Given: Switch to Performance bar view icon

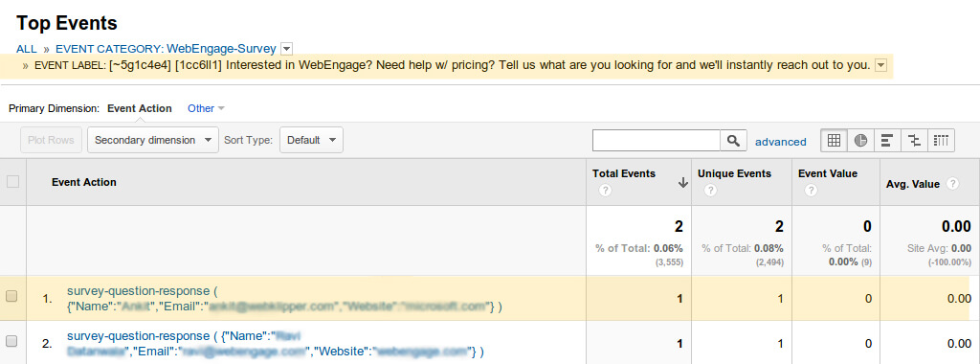Looking at the screenshot, I should tap(887, 141).
